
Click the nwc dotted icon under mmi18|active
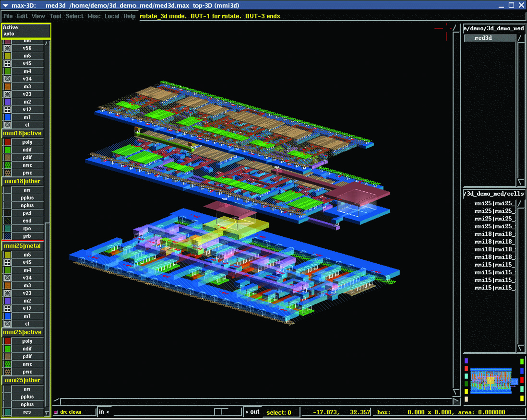pyautogui.click(x=7, y=165)
